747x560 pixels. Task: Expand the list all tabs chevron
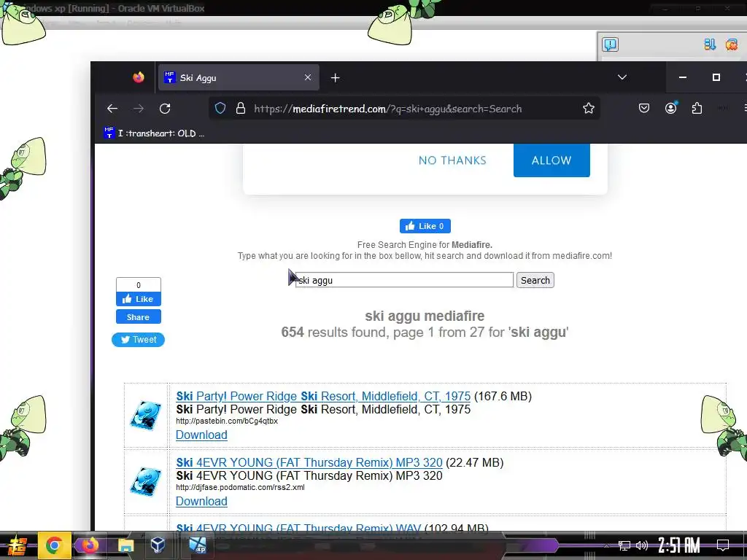pos(622,77)
